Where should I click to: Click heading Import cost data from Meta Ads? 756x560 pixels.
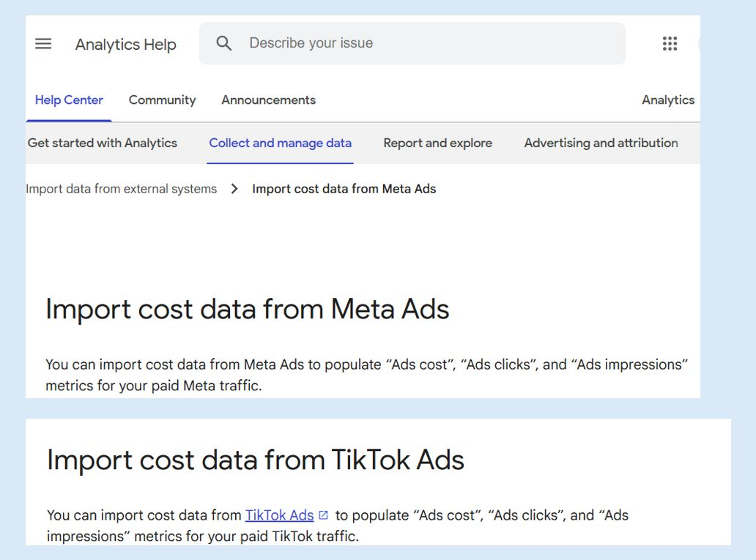tap(247, 310)
